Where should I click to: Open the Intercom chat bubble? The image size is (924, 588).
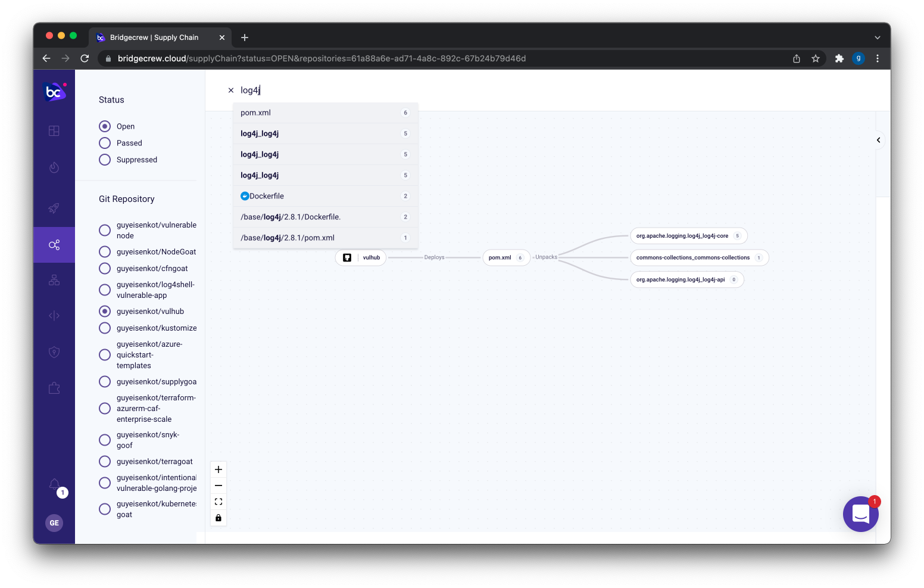861,514
